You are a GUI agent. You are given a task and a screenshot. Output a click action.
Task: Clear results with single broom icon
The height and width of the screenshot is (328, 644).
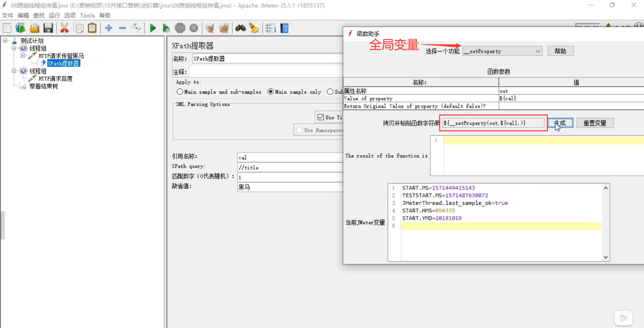click(x=210, y=28)
